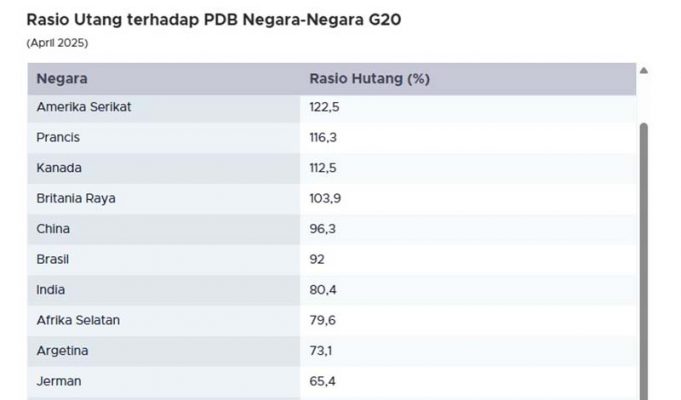Select the Brasil country cell

pos(55,259)
